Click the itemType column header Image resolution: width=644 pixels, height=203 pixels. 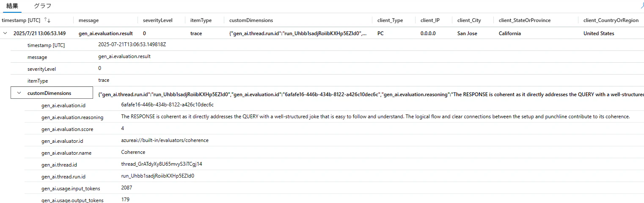(201, 20)
